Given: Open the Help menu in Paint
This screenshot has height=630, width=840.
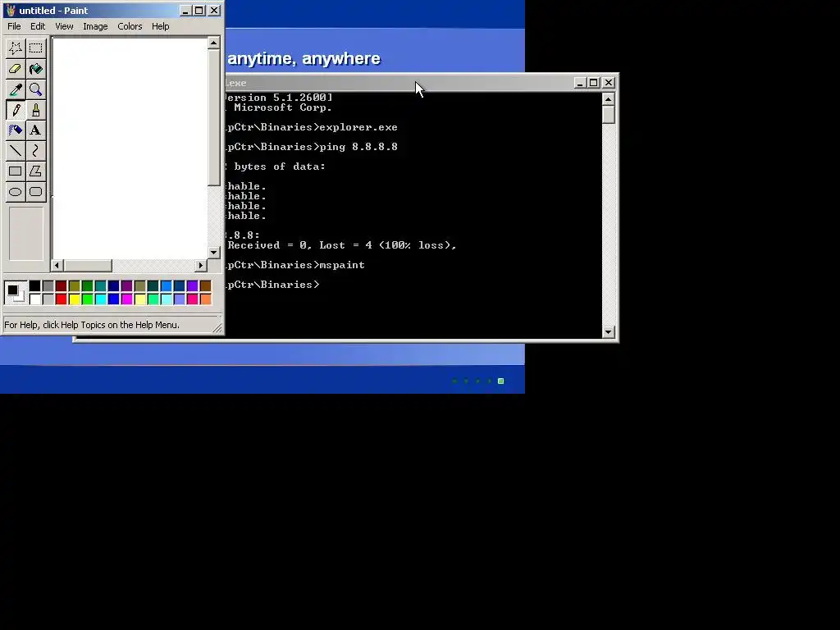Looking at the screenshot, I should tap(160, 26).
